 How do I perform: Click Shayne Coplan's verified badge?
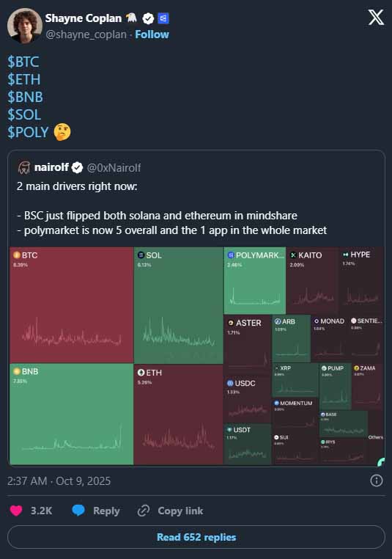(x=148, y=18)
